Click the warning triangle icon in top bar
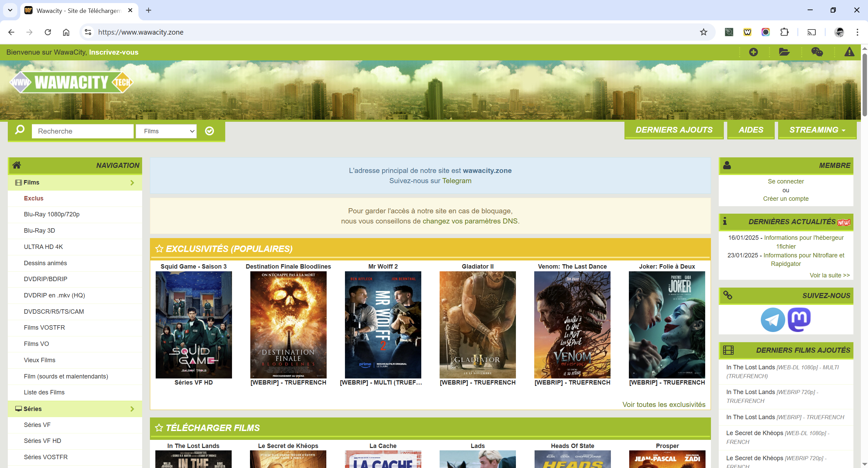 click(849, 52)
